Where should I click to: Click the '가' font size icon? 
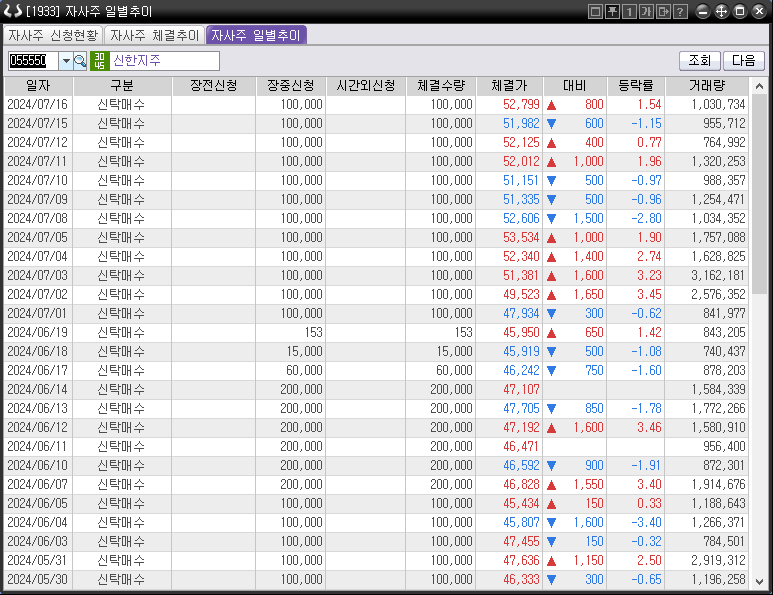[646, 11]
